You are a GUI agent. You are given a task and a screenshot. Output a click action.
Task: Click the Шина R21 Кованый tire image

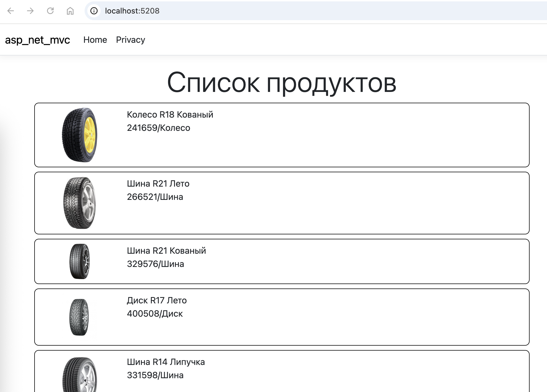point(80,261)
